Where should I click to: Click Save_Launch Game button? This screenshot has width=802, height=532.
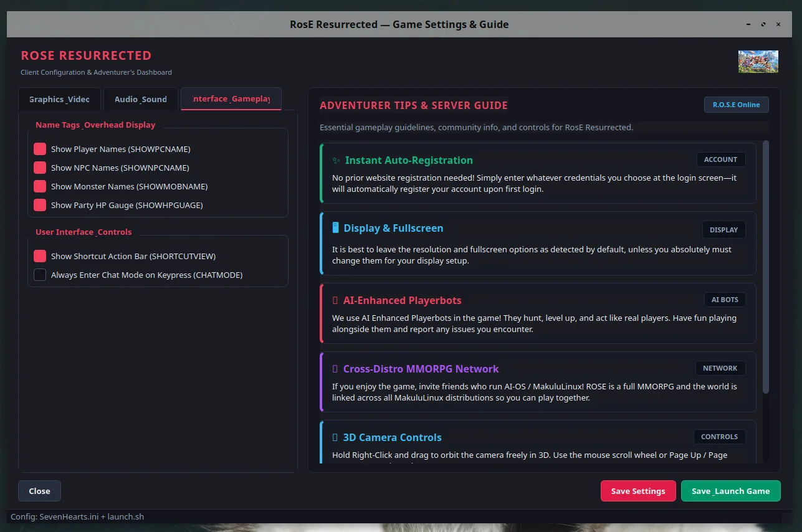tap(730, 491)
